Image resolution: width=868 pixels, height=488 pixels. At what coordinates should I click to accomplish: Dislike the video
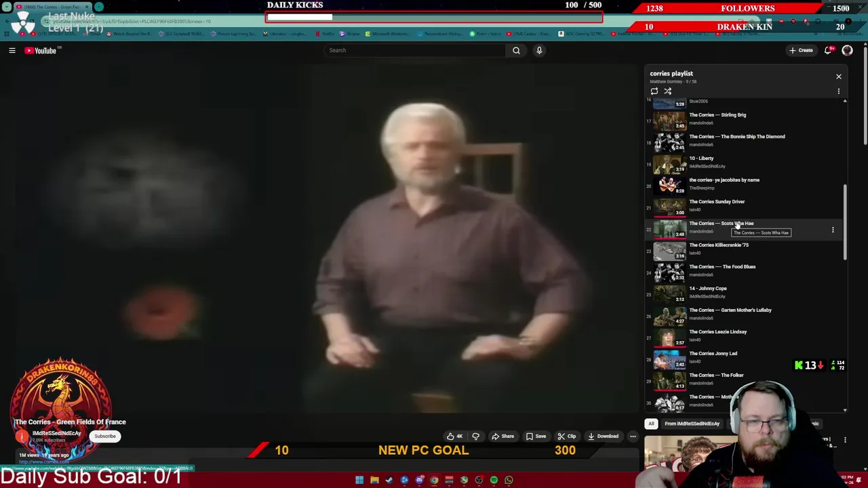coord(475,436)
